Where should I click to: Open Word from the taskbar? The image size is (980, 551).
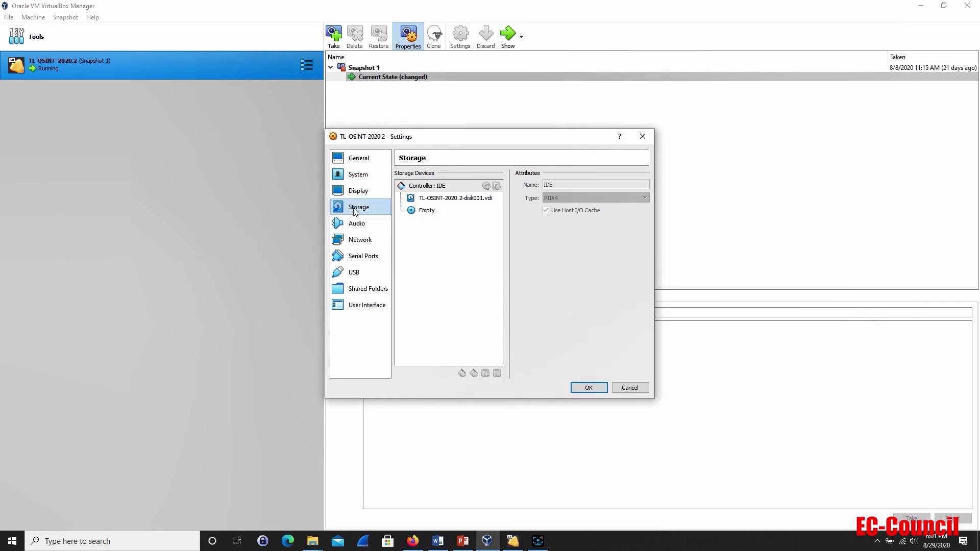point(438,541)
